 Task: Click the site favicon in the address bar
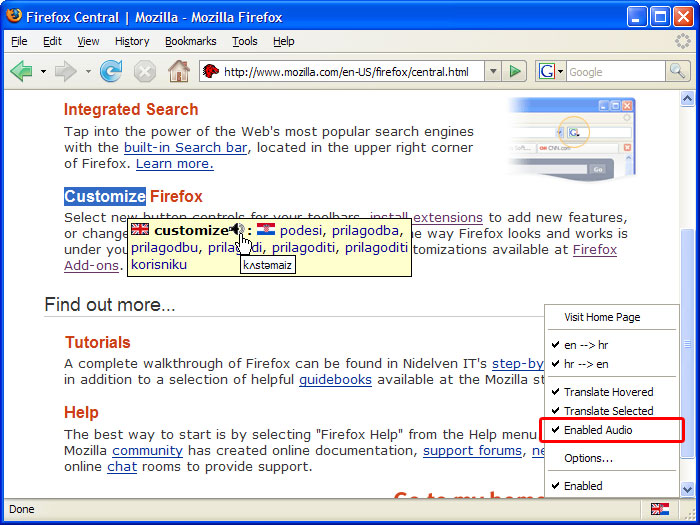[x=211, y=71]
